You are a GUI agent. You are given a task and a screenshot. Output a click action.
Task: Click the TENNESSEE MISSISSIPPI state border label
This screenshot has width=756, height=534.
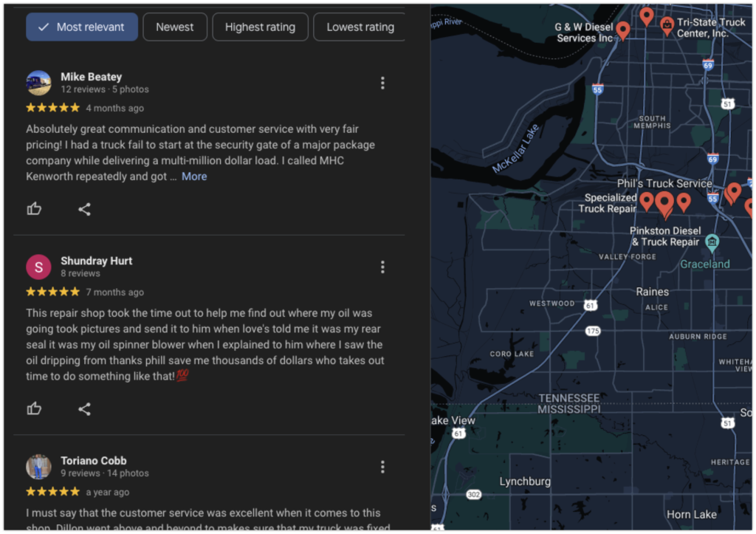569,404
